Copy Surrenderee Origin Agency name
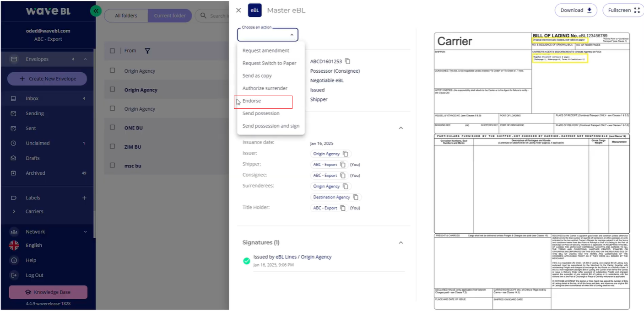Image resolution: width=644 pixels, height=311 pixels. click(x=346, y=187)
